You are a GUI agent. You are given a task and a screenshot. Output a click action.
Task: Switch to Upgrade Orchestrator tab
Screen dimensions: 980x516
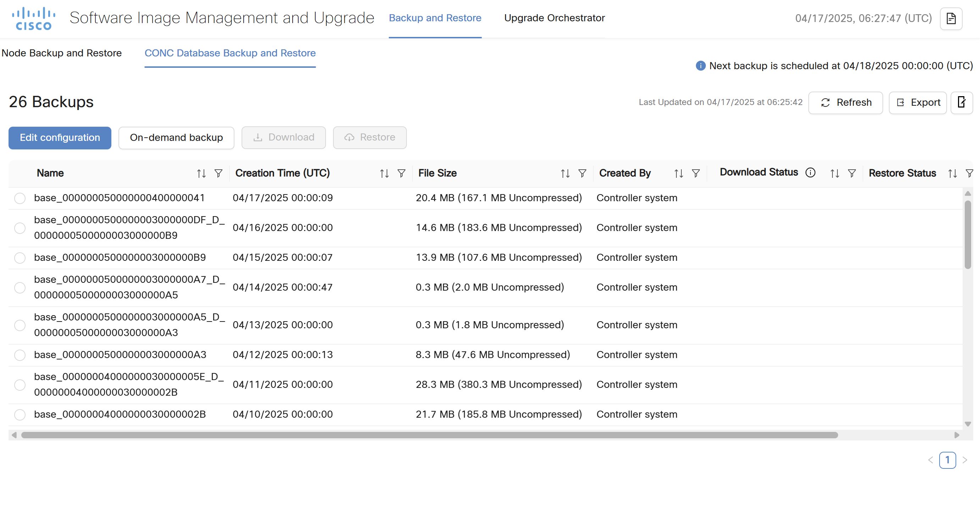554,18
